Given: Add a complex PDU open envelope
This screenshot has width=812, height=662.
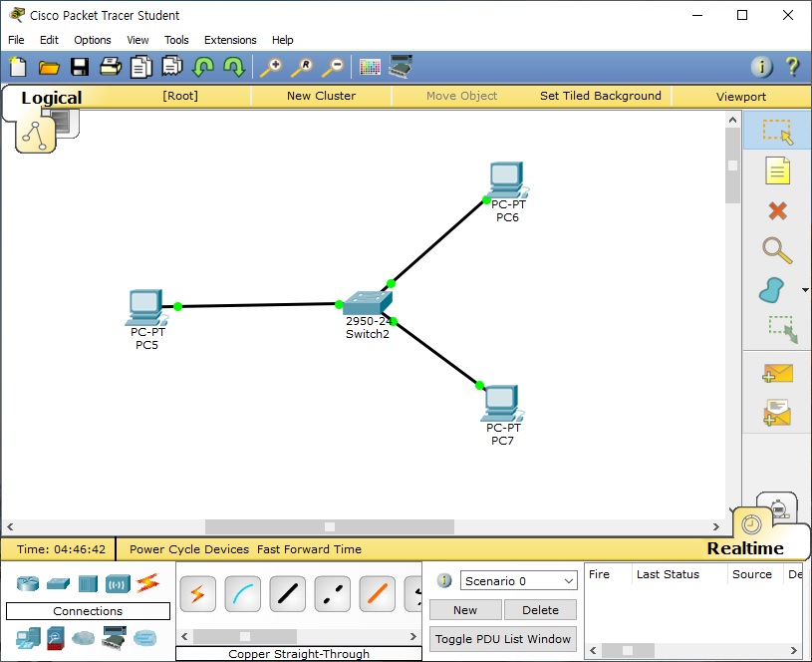Looking at the screenshot, I should click(777, 413).
